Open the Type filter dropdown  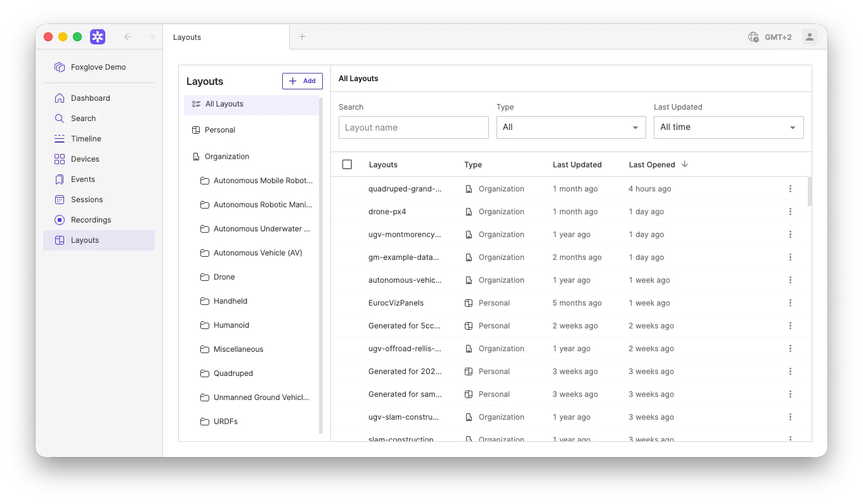pos(571,127)
